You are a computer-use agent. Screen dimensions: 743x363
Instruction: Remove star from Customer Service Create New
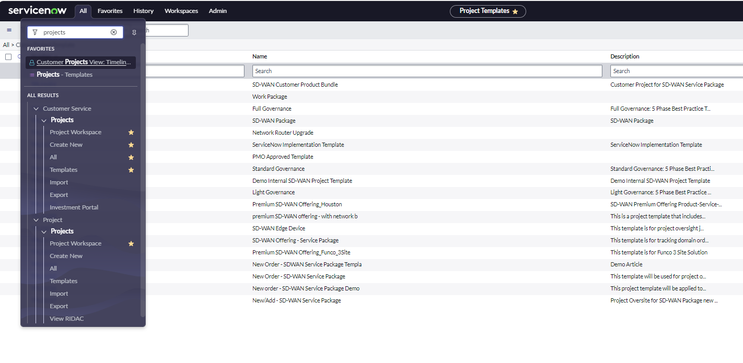(x=131, y=145)
